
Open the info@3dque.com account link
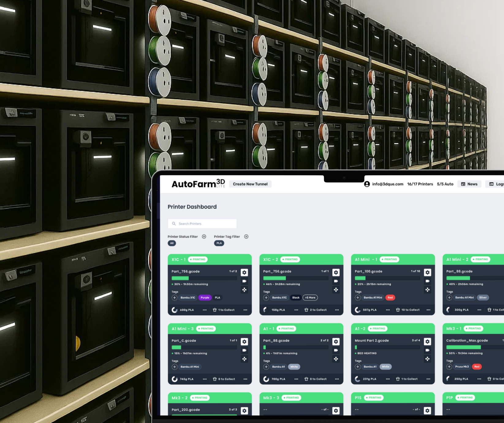coord(388,184)
